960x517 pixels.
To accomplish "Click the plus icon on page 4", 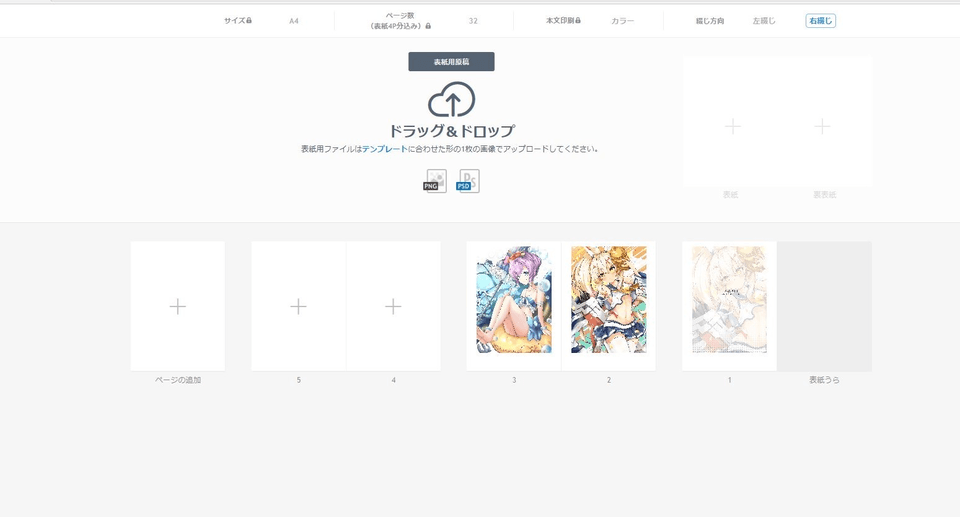I will [x=393, y=306].
